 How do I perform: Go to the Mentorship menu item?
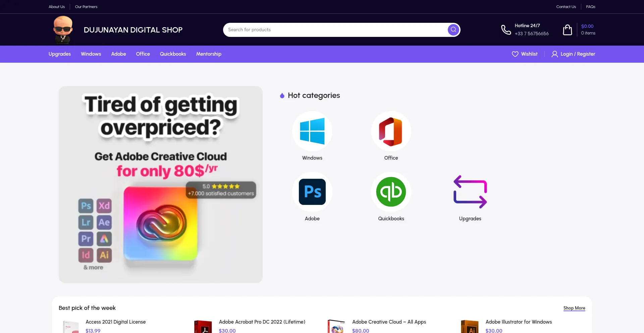[x=209, y=54]
